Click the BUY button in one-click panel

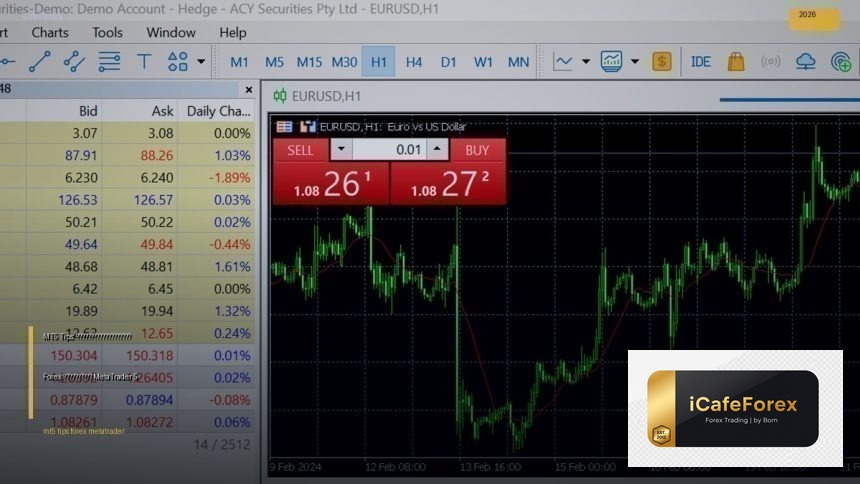click(477, 150)
